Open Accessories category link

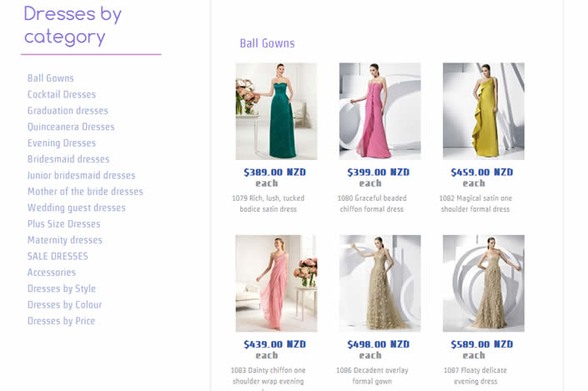(x=52, y=272)
